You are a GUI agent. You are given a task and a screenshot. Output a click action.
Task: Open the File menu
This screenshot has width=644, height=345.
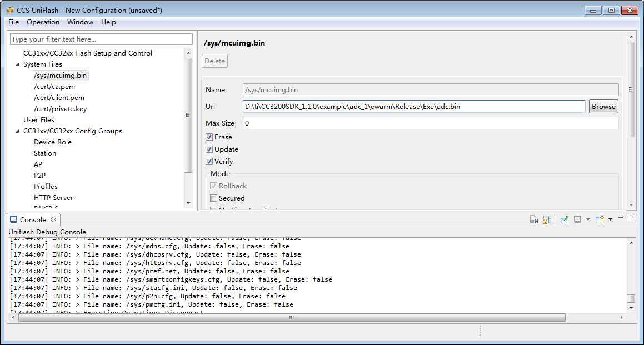13,22
